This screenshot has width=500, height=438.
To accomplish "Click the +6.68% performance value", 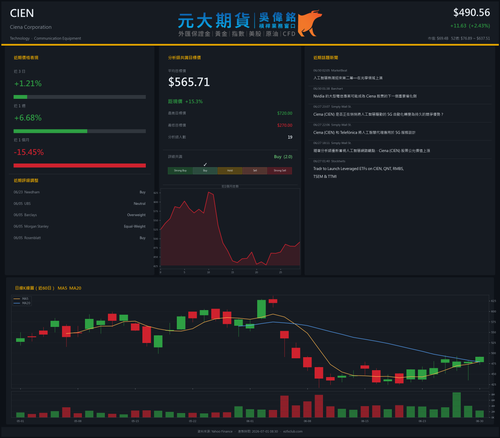I will pos(28,118).
